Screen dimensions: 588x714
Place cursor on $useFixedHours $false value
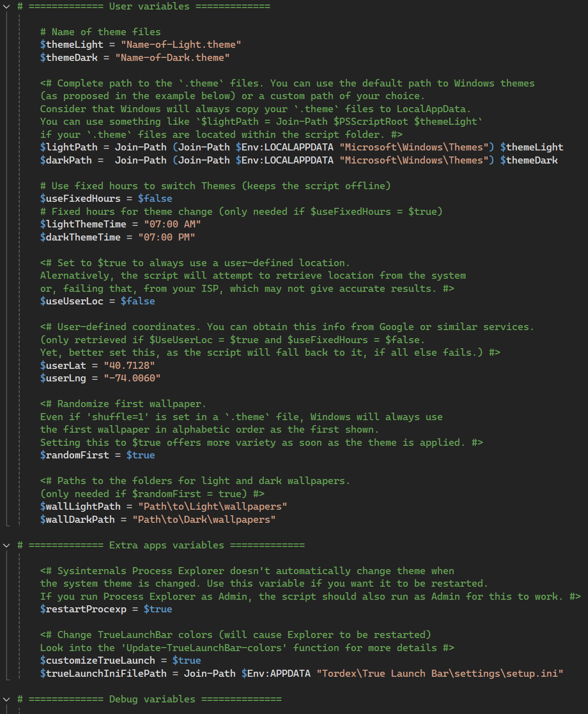pos(155,199)
